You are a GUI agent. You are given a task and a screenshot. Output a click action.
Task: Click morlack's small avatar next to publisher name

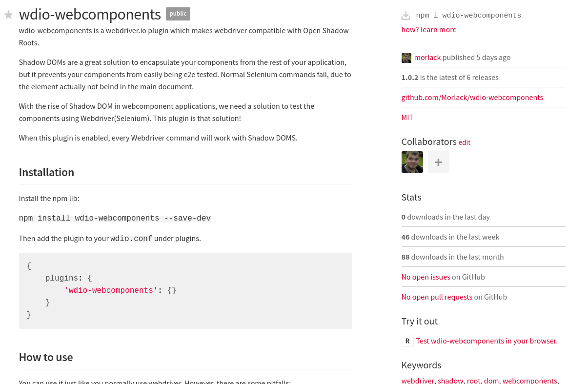tap(406, 58)
